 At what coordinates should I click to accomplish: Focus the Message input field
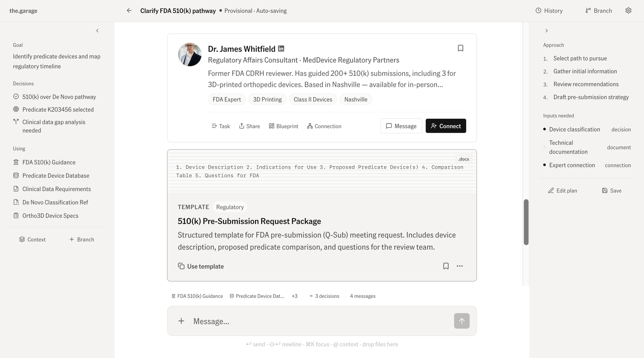[320, 321]
